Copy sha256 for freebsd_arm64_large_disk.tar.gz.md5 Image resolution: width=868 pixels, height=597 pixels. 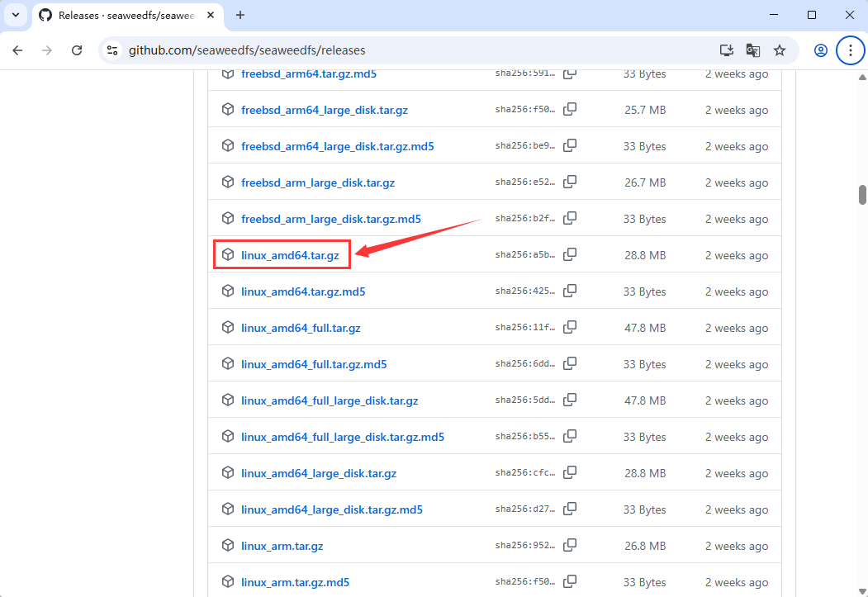coord(570,145)
